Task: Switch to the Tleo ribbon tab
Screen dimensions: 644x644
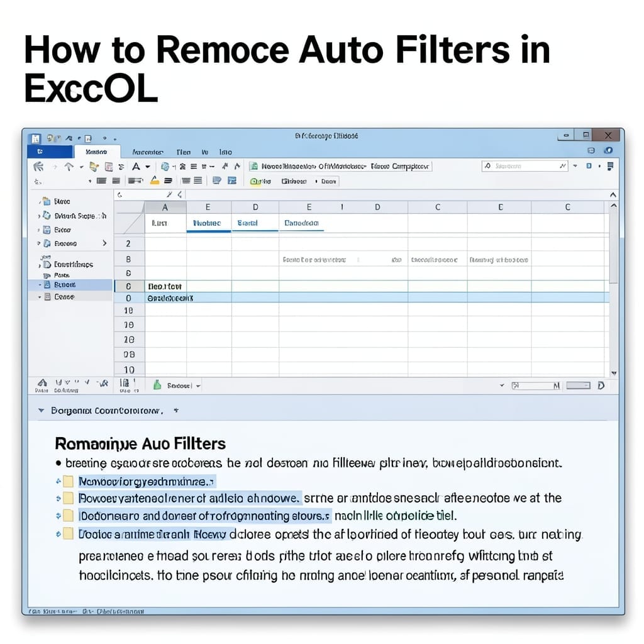Action: click(x=183, y=152)
